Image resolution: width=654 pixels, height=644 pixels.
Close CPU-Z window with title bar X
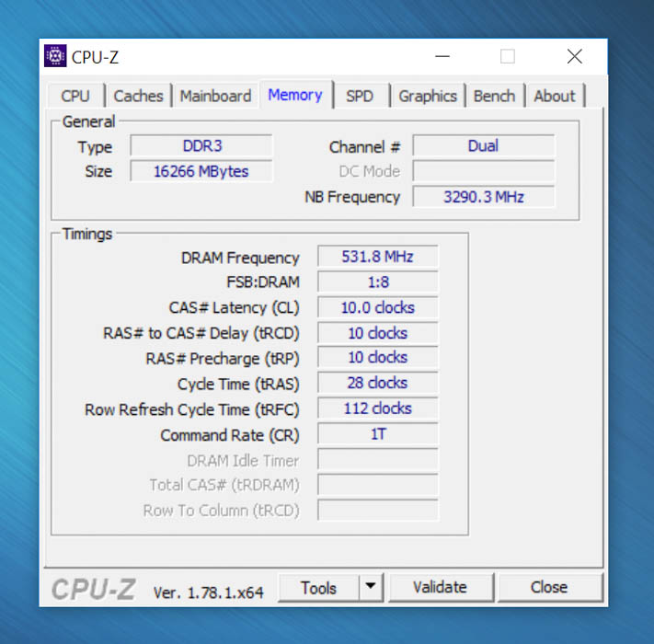[x=575, y=56]
